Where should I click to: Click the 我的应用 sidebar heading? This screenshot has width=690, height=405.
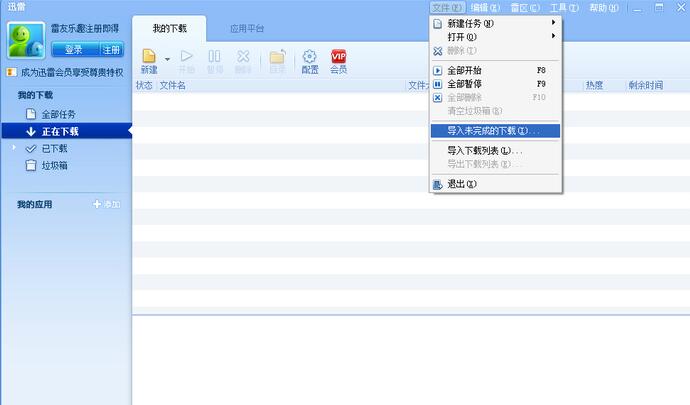click(35, 204)
